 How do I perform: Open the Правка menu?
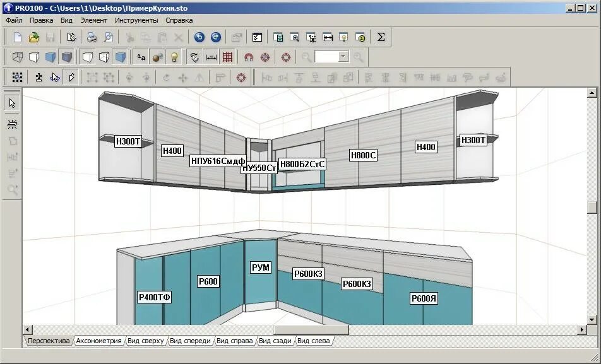click(42, 20)
